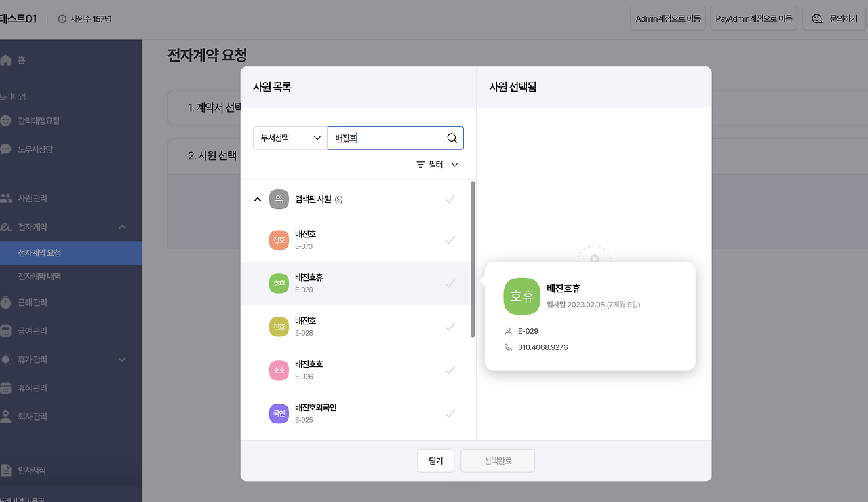
Task: Click the search magnifier icon
Action: [452, 138]
